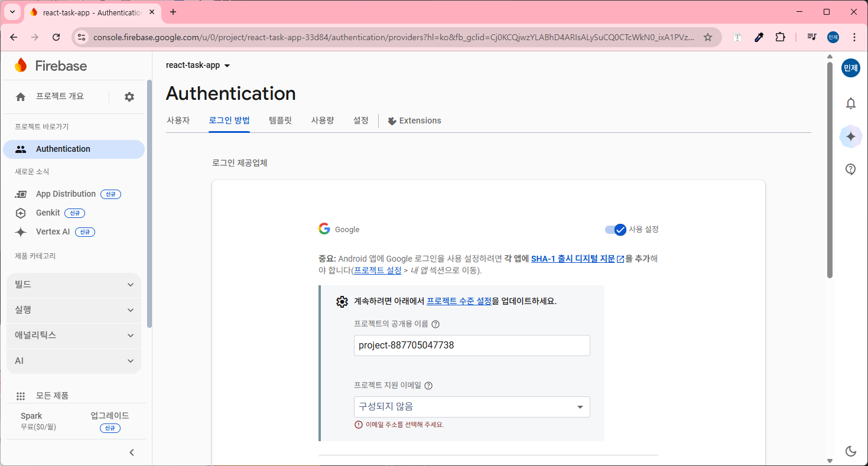This screenshot has height=466, width=868.
Task: Click help icon beside project support email
Action: [x=428, y=386]
